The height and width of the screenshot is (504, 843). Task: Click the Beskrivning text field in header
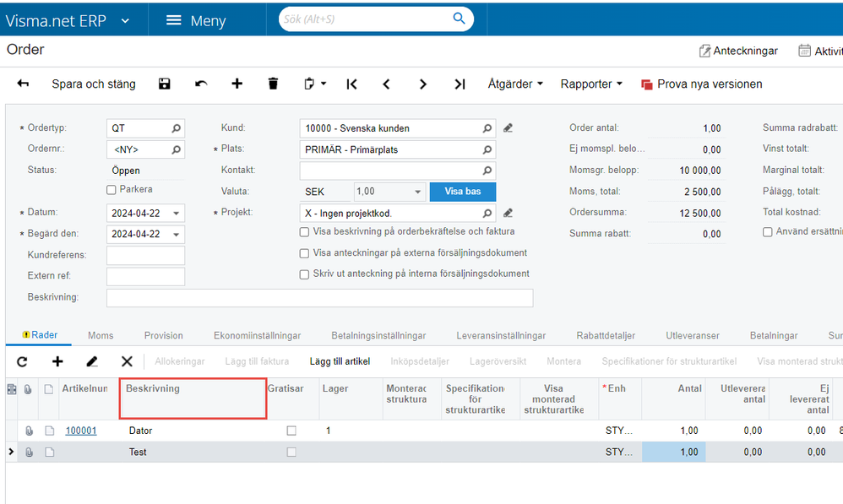[x=320, y=298]
